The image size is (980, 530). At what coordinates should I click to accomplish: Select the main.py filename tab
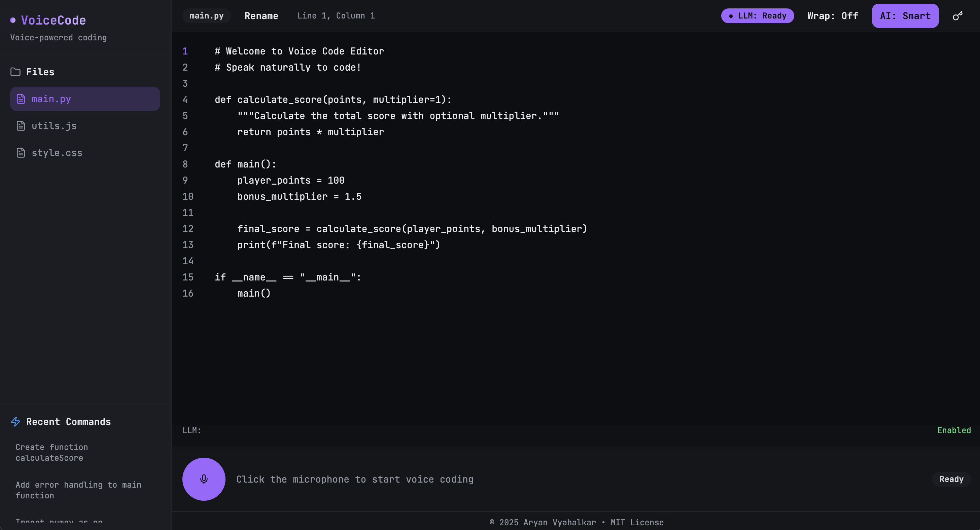(207, 16)
